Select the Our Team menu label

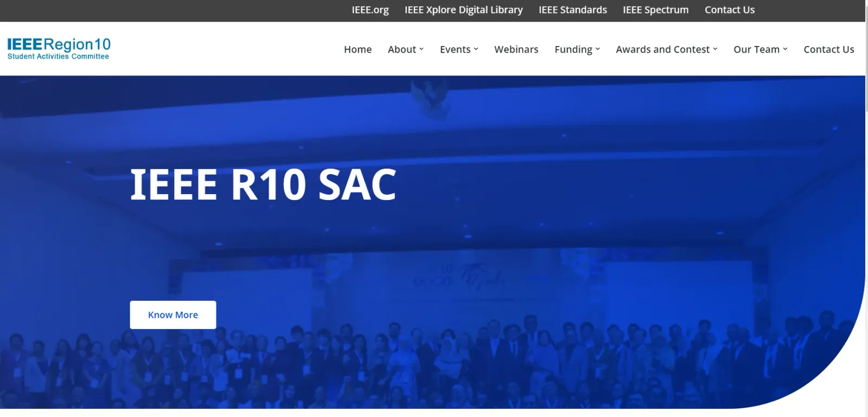tap(757, 49)
